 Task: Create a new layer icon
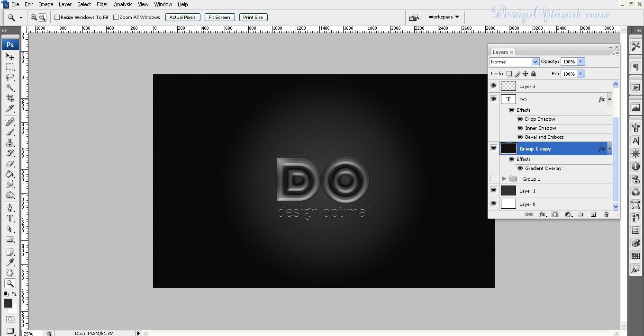click(593, 214)
